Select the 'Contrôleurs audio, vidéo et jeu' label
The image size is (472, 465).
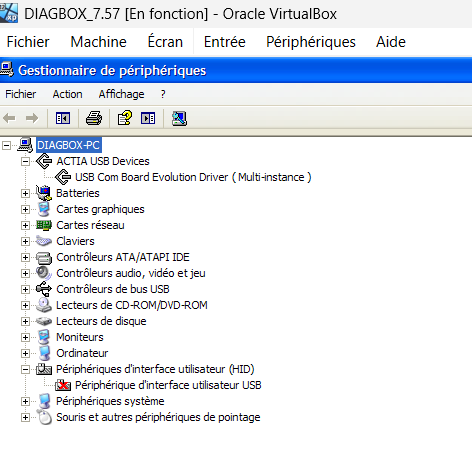(x=131, y=273)
